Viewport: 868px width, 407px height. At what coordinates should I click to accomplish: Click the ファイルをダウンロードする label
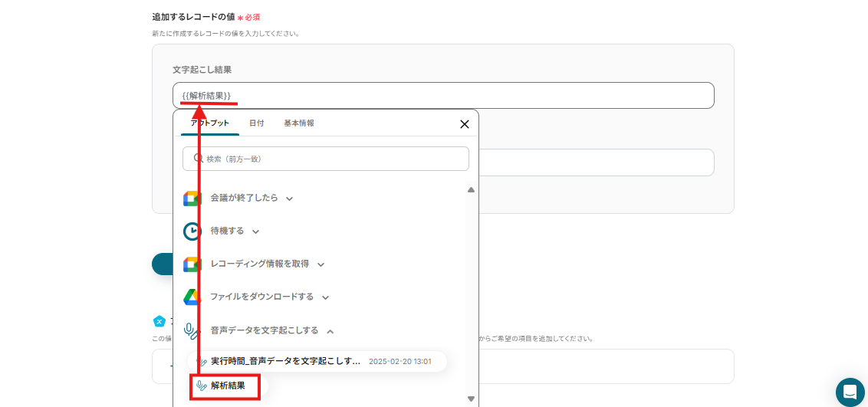point(261,297)
